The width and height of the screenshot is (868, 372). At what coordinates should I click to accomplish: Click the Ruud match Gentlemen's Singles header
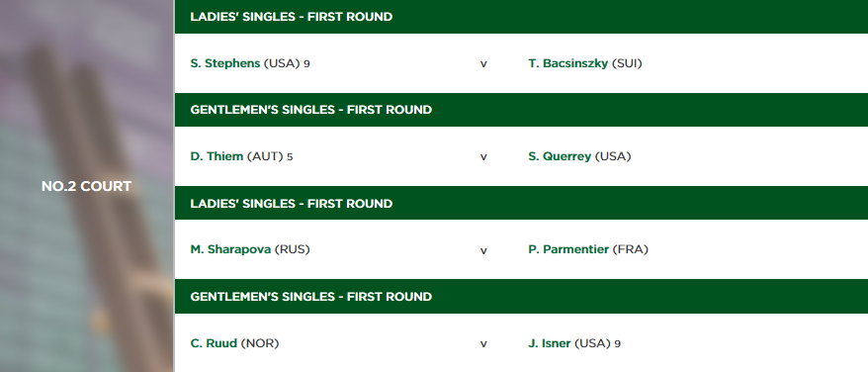click(521, 296)
